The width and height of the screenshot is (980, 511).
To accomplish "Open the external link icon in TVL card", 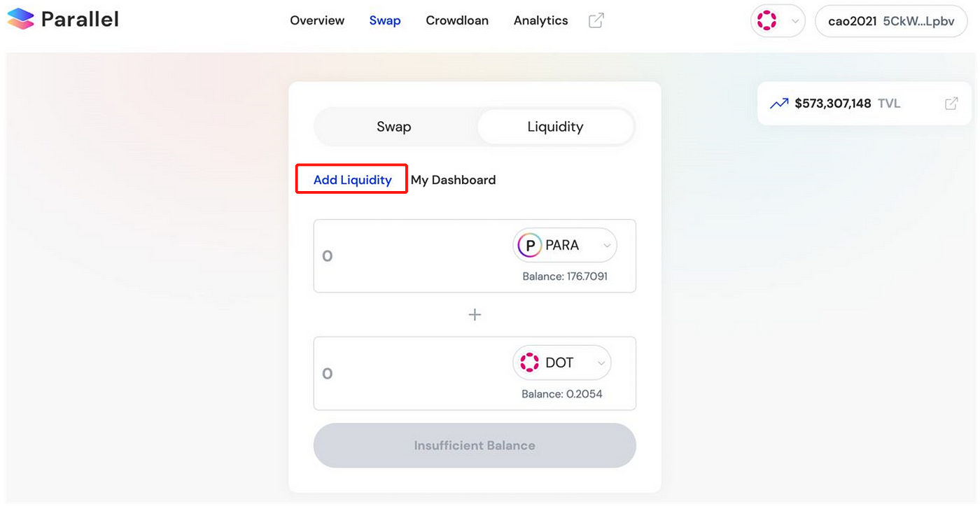I will click(x=951, y=104).
